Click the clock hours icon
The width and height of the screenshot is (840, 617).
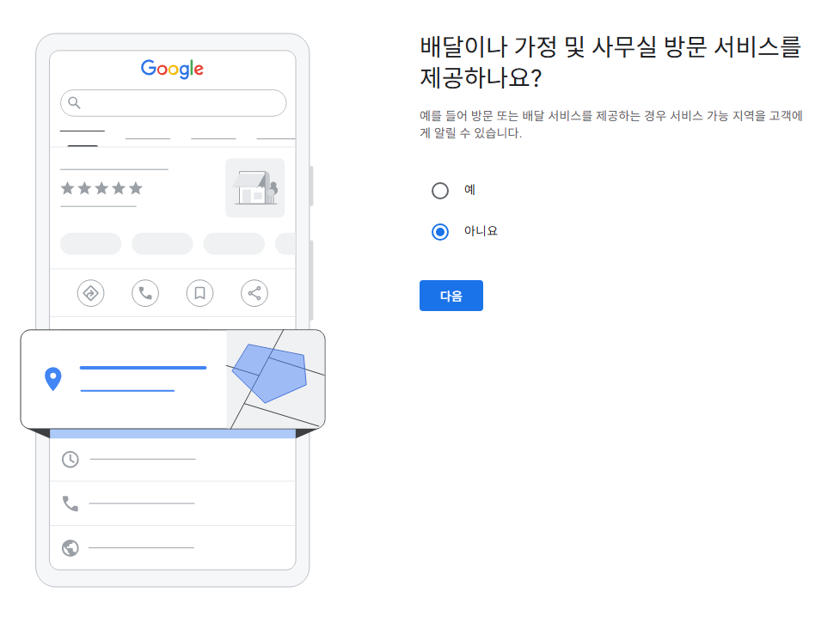pyautogui.click(x=71, y=460)
